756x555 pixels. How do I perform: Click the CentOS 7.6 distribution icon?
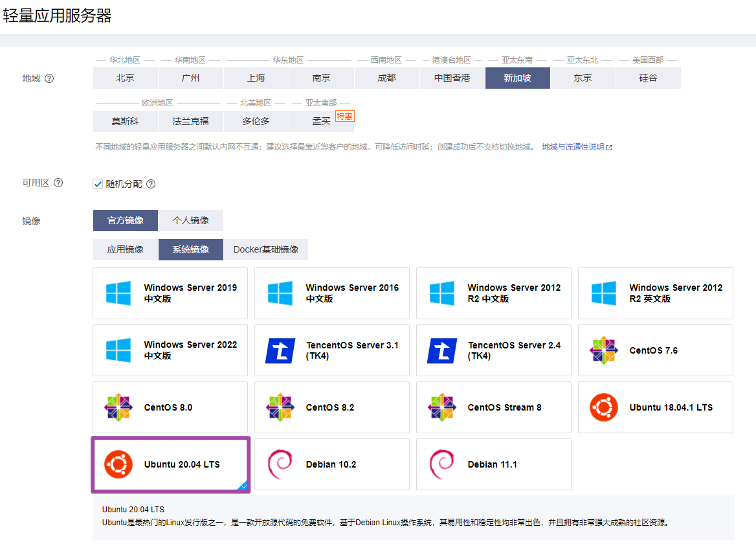(x=603, y=350)
